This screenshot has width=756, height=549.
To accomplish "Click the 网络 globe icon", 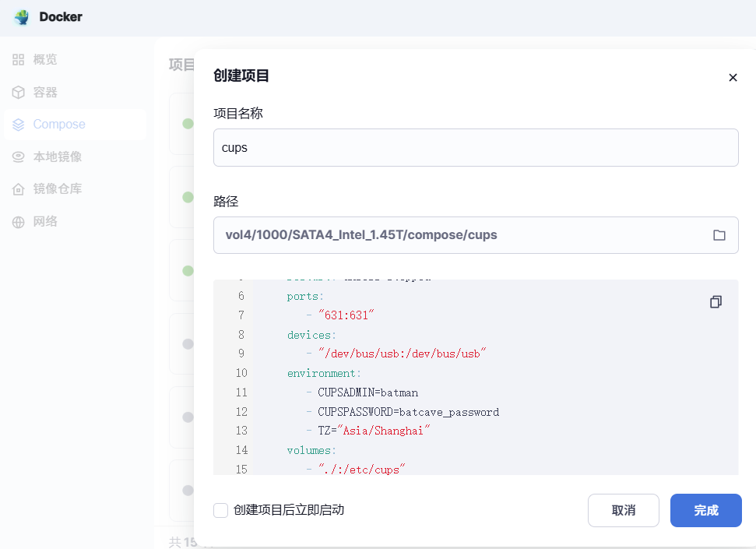I will point(19,222).
